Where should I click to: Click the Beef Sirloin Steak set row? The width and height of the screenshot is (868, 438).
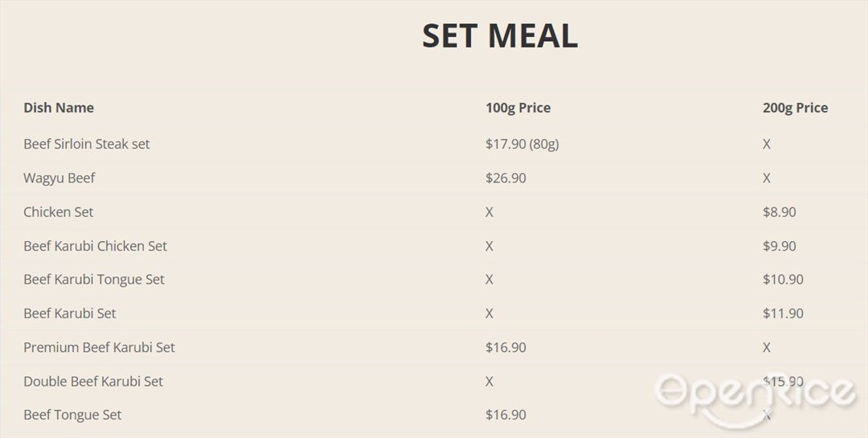pos(434,144)
